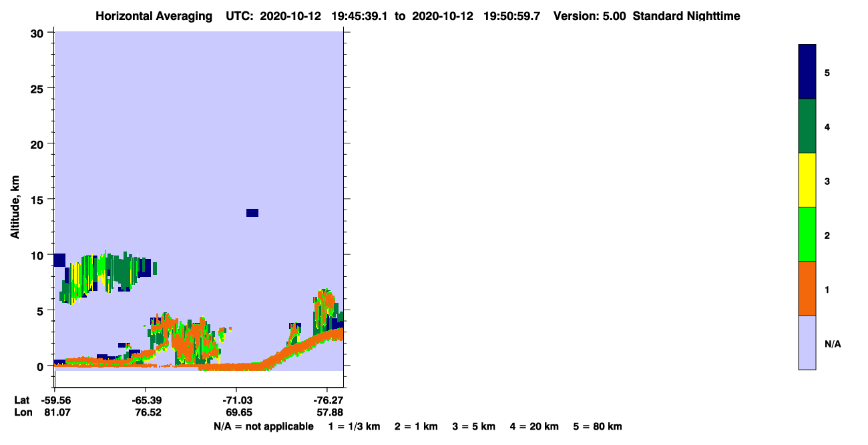Viewport: 868px width, 445px height.
Task: Click the dark blue colorbar segment labeled 5
Action: click(x=807, y=72)
